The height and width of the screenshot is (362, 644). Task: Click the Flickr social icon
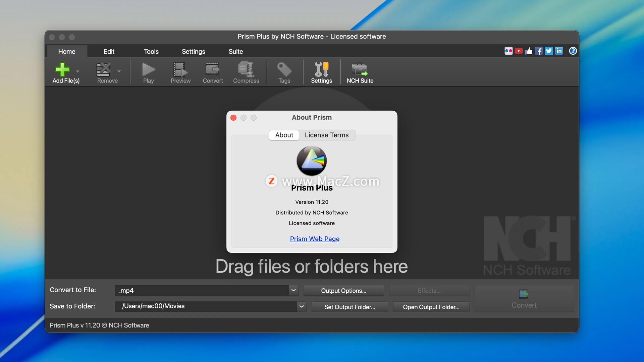pos(508,51)
